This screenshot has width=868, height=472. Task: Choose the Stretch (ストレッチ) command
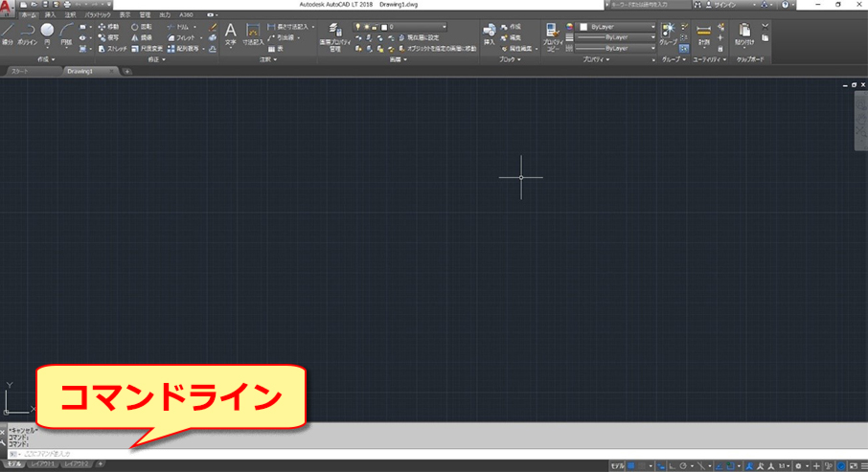pos(112,49)
